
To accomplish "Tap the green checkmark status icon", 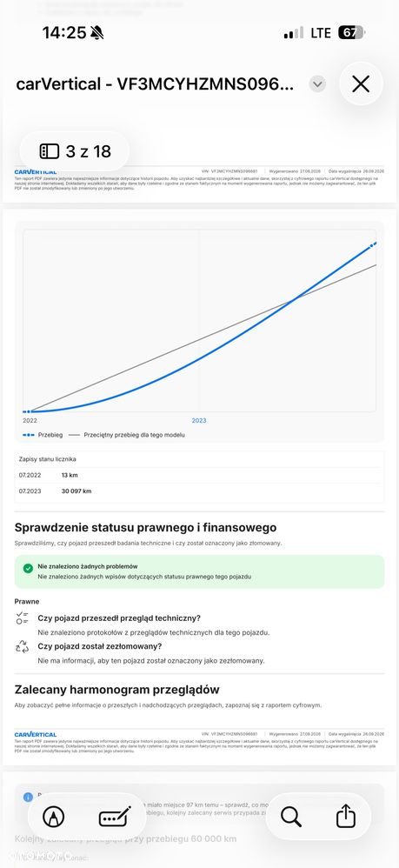I will click(x=28, y=569).
